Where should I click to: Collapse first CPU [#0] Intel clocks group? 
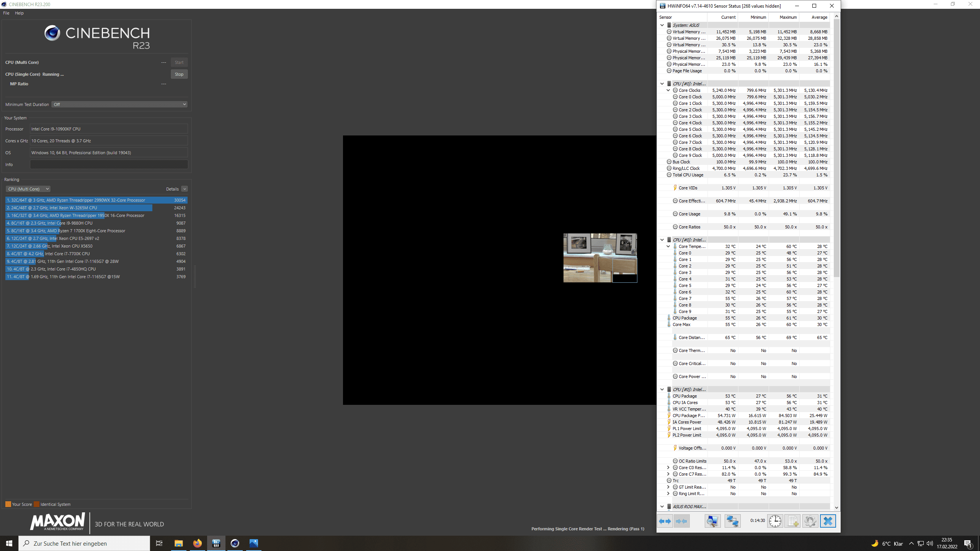click(662, 84)
